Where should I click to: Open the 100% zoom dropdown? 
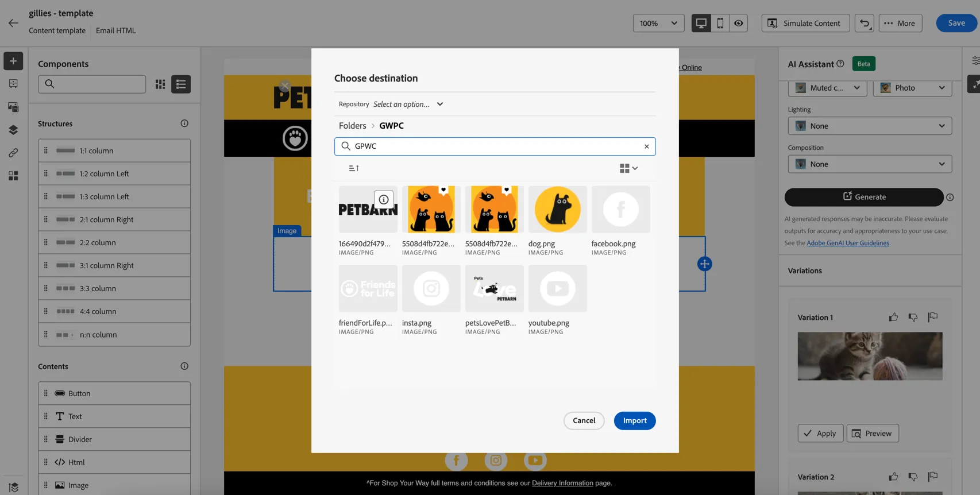pyautogui.click(x=658, y=23)
